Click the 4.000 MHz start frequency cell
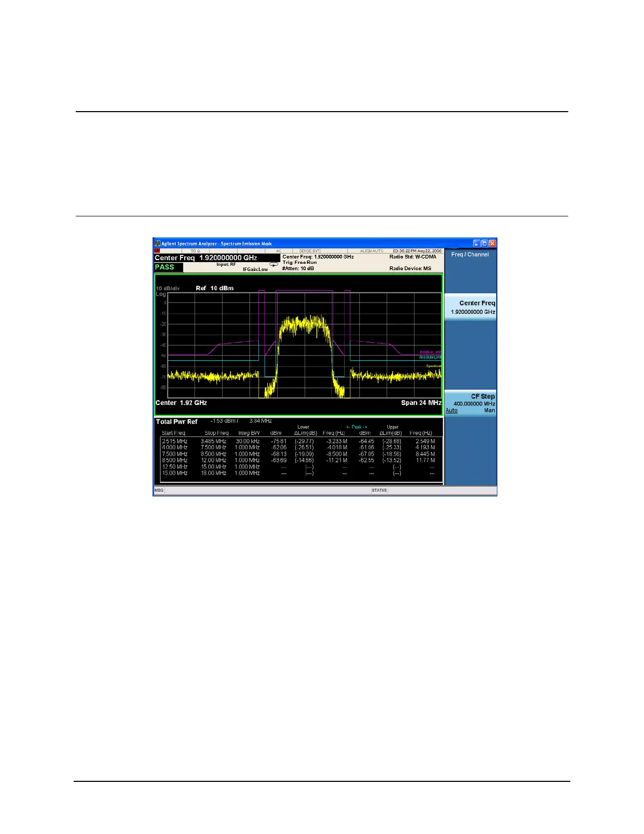The width and height of the screenshot is (644, 834). (175, 448)
